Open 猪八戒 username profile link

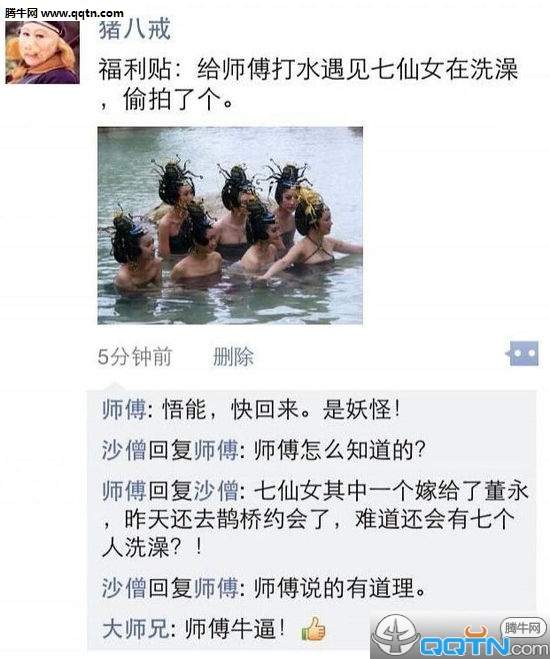[135, 29]
